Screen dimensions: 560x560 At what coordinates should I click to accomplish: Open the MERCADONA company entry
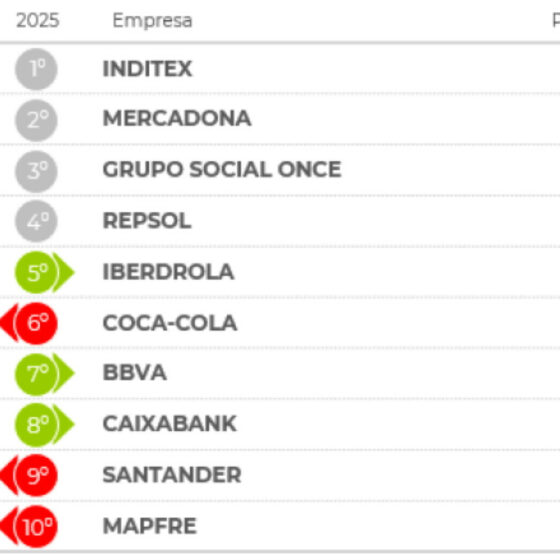coord(177,118)
